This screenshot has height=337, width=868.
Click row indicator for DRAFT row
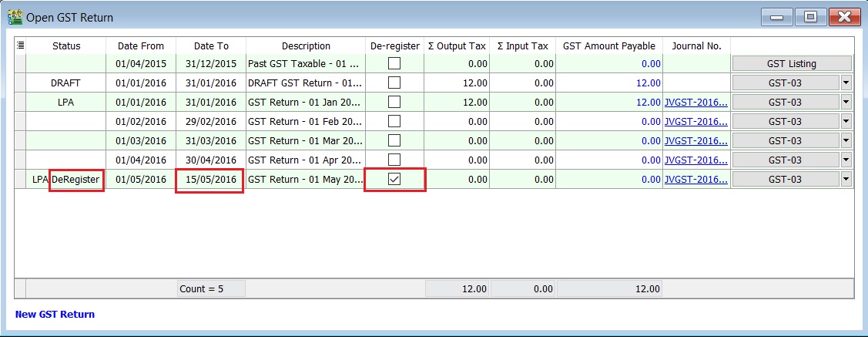click(21, 83)
